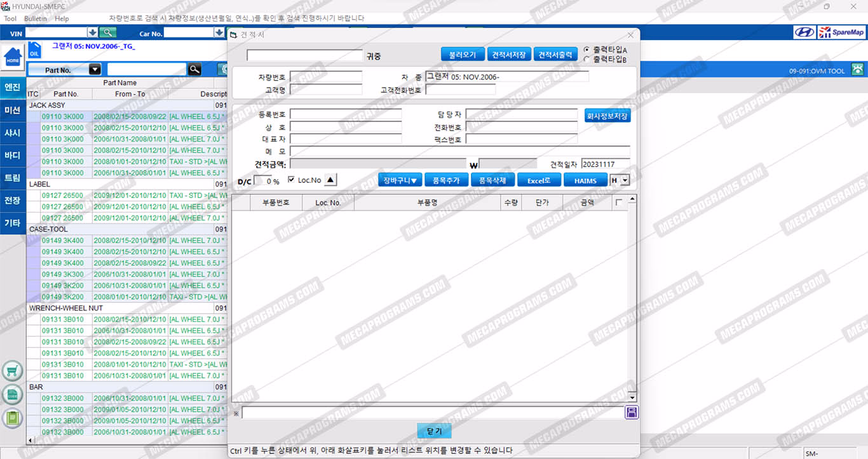Click the black Part No. search magnifier

tap(194, 70)
